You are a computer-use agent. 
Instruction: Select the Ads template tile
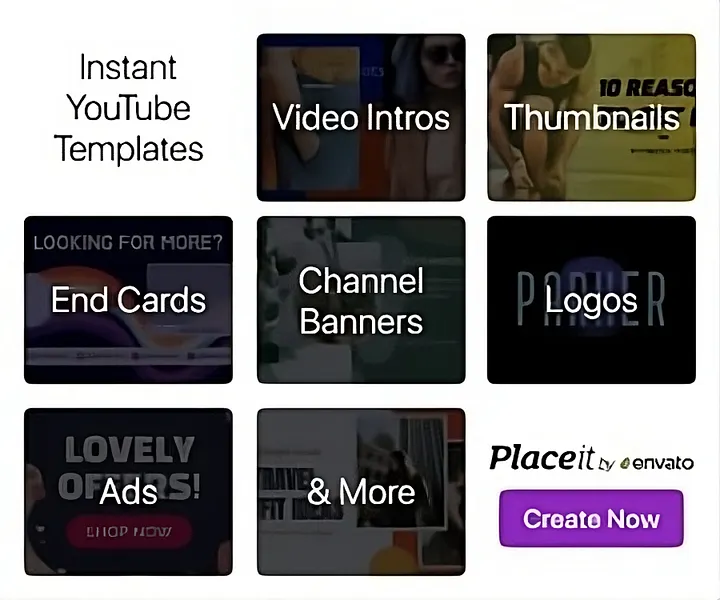(128, 492)
